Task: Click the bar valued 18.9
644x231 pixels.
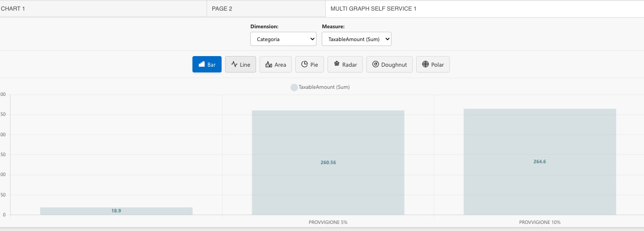Action: 116,211
